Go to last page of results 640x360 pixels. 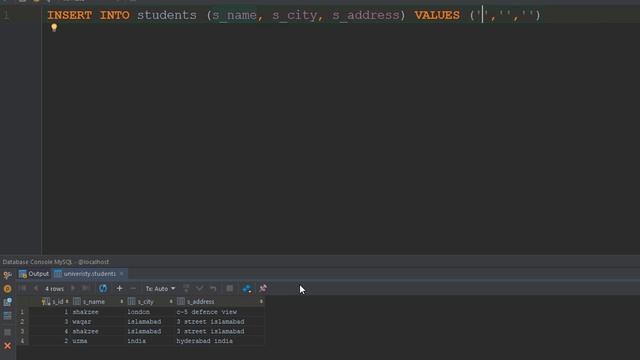coord(86,289)
